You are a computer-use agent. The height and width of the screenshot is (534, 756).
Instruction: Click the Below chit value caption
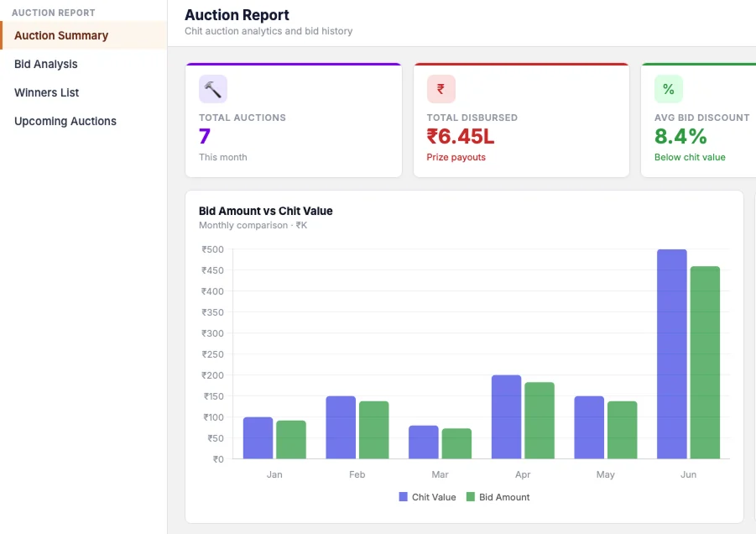(x=690, y=157)
